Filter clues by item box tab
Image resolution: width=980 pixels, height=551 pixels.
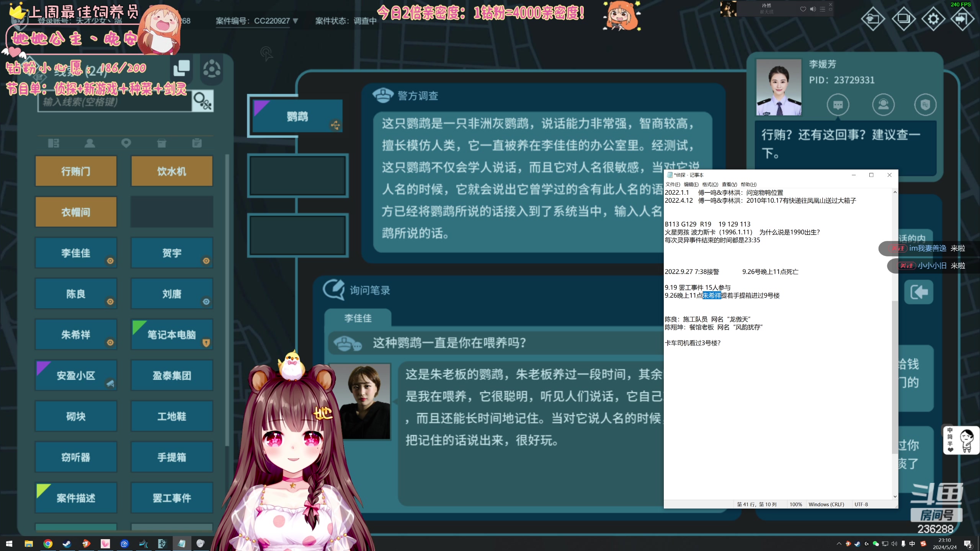tap(162, 143)
